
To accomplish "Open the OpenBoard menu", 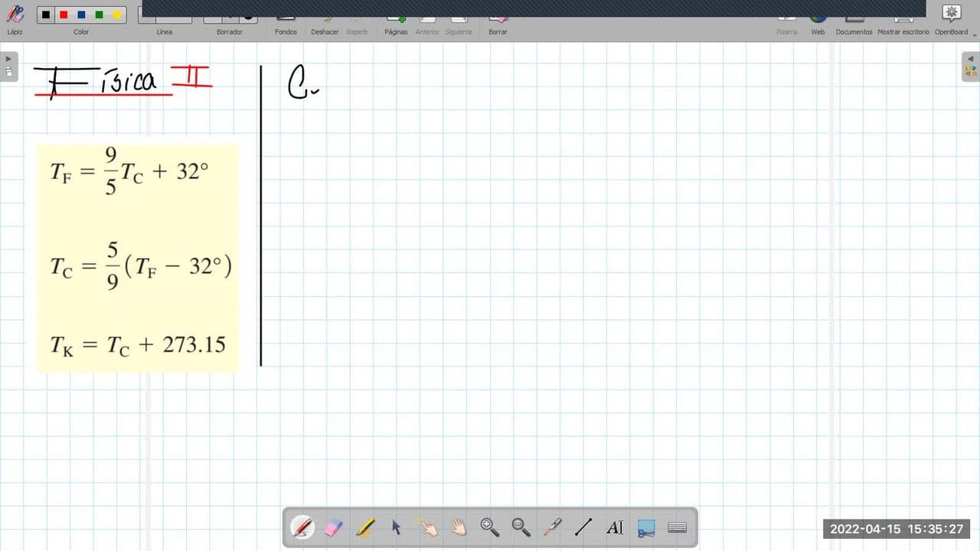I will [952, 19].
